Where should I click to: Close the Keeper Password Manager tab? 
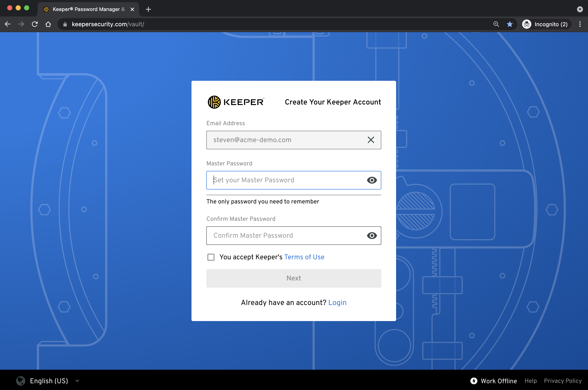click(x=132, y=9)
